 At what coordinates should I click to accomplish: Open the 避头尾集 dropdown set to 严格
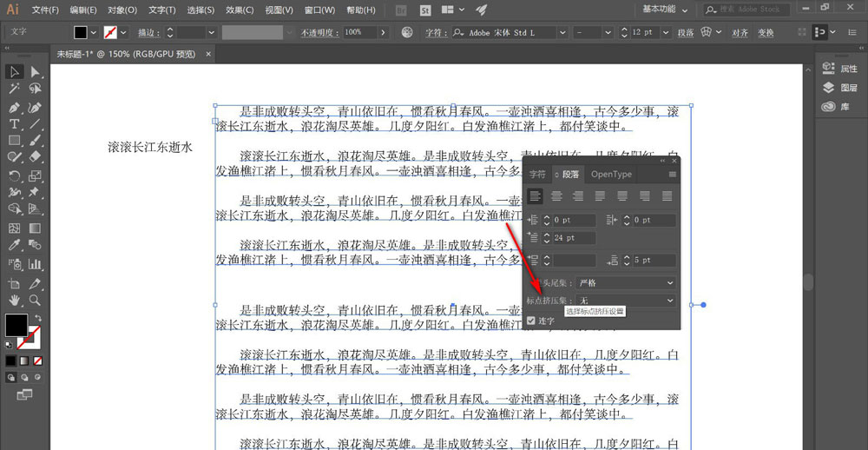[625, 283]
